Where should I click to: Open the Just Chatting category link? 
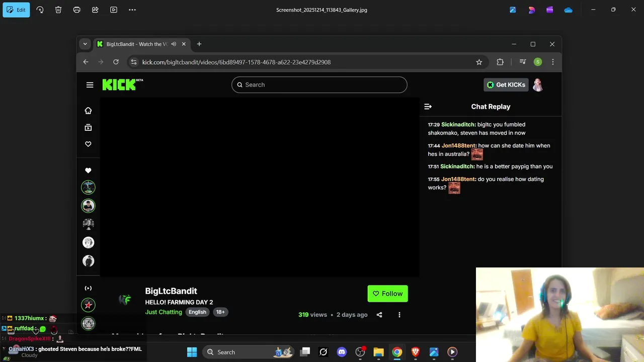coord(164,312)
